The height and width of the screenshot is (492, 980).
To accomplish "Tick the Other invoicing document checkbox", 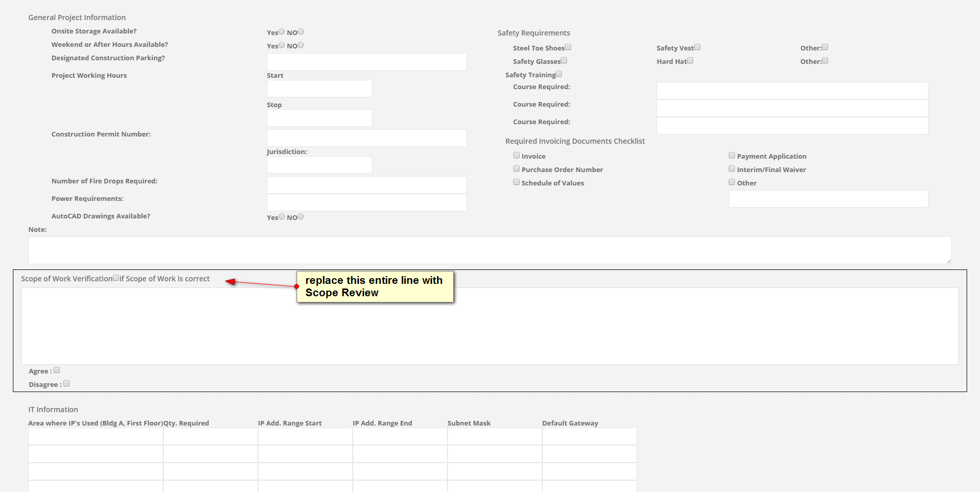I will [x=732, y=182].
